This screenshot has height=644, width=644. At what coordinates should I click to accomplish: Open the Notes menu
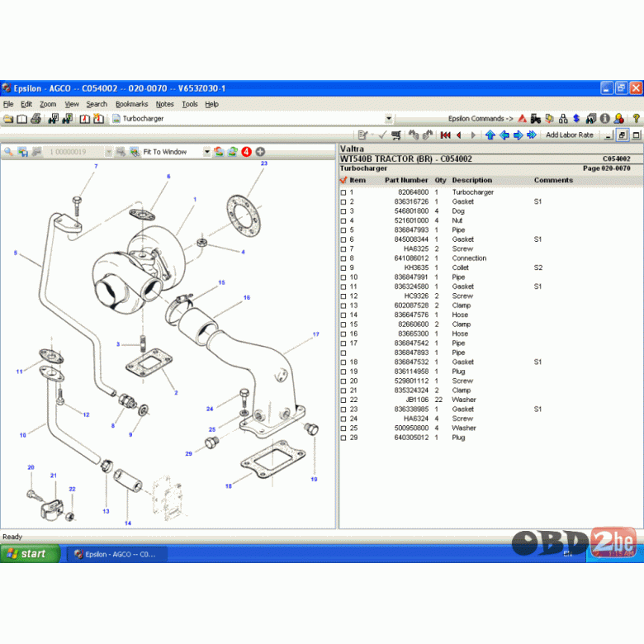pos(164,104)
